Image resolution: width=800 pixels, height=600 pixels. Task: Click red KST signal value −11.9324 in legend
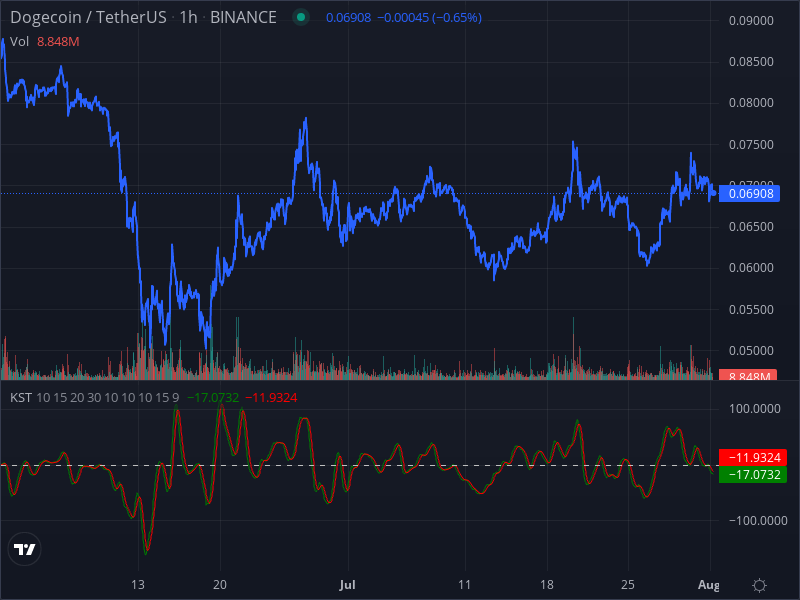click(x=271, y=397)
